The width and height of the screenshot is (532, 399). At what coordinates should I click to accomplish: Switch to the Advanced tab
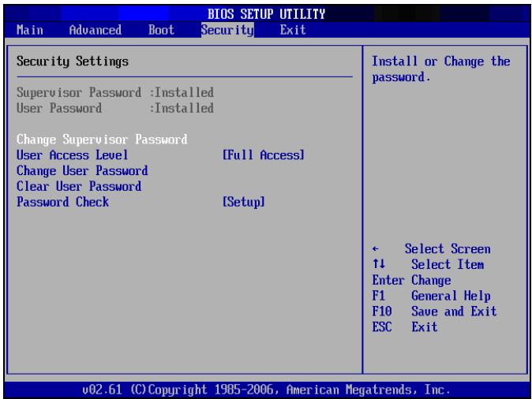96,30
